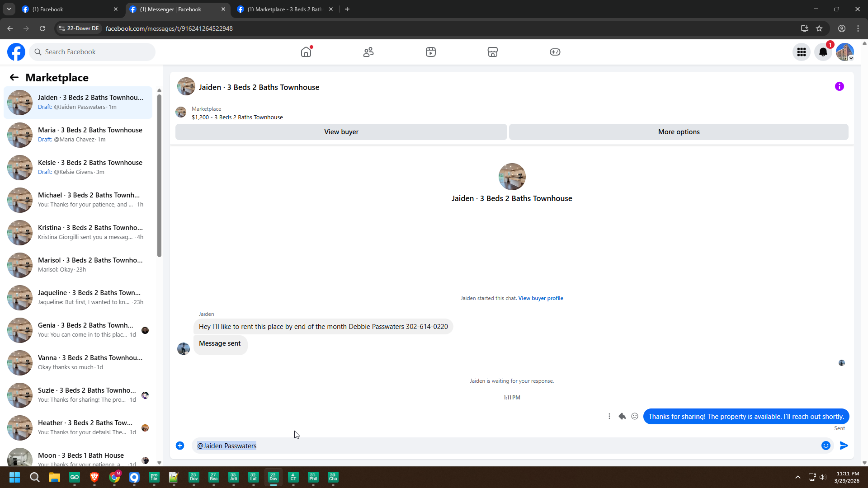Show hidden system tray icons
Image resolution: width=868 pixels, height=488 pixels.
[x=798, y=477]
